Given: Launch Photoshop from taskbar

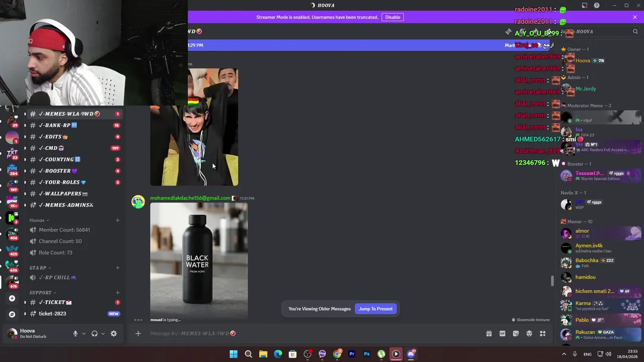Looking at the screenshot, I should click(x=367, y=354).
